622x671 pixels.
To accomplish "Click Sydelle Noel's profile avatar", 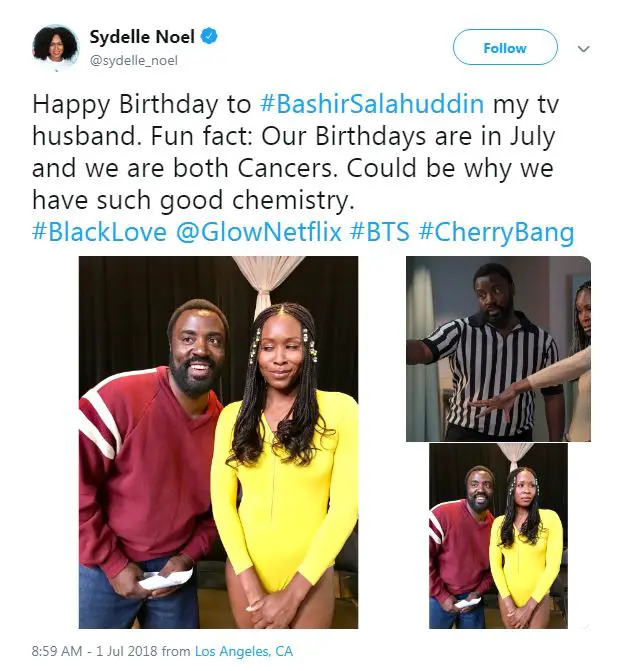I will 55,47.
